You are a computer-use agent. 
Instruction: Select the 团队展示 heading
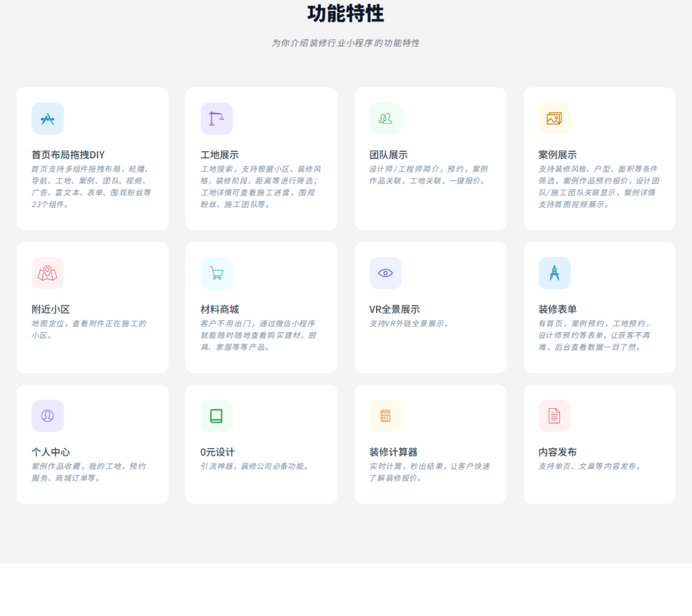click(388, 155)
